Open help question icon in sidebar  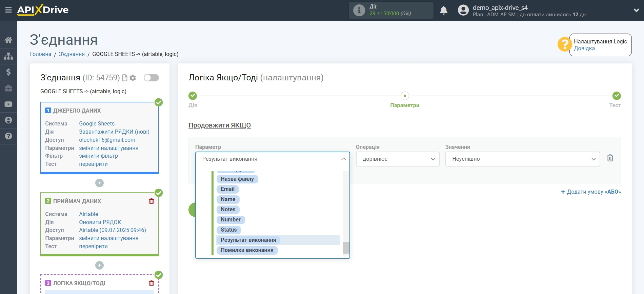pos(8,136)
